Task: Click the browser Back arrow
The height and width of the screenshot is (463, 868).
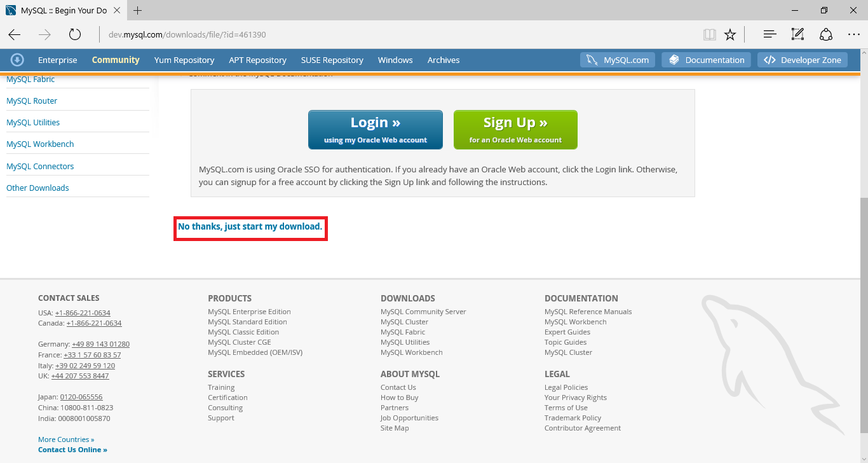Action: click(15, 34)
